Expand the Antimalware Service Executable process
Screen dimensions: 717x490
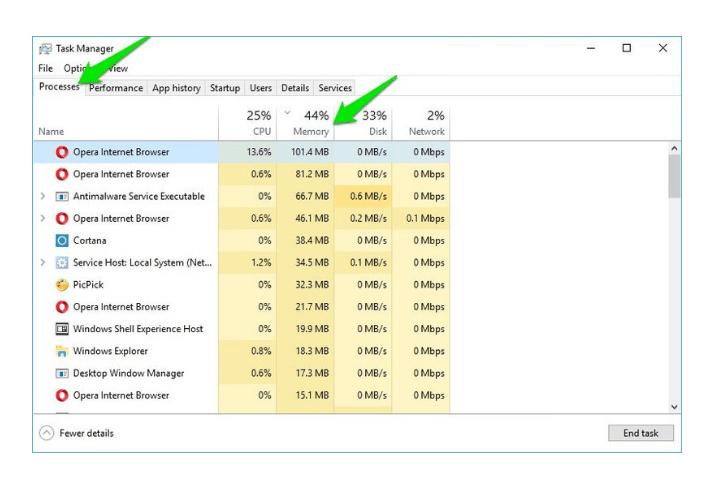click(x=43, y=196)
